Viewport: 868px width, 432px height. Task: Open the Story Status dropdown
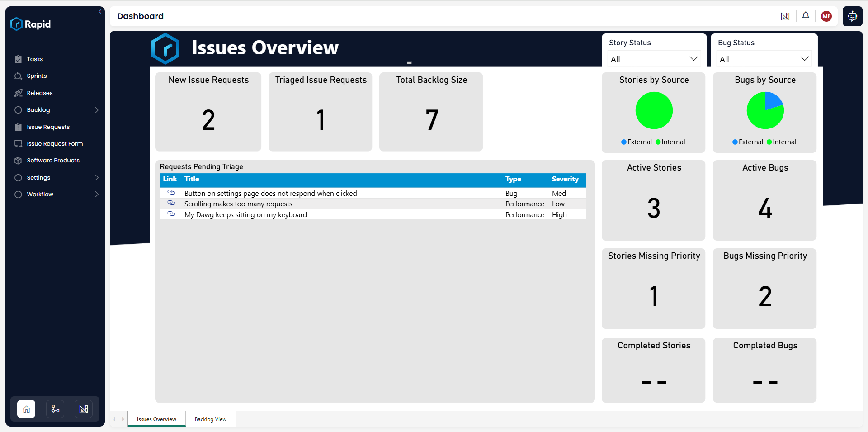(x=654, y=59)
